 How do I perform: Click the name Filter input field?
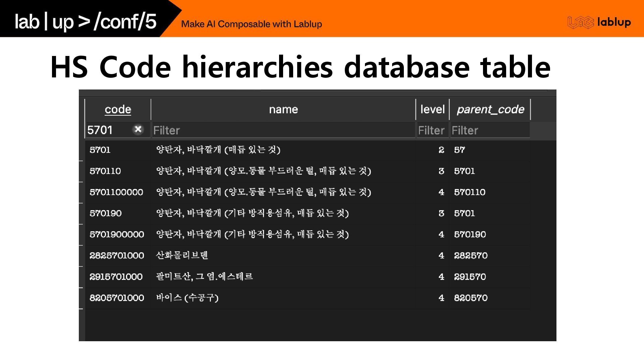(283, 130)
